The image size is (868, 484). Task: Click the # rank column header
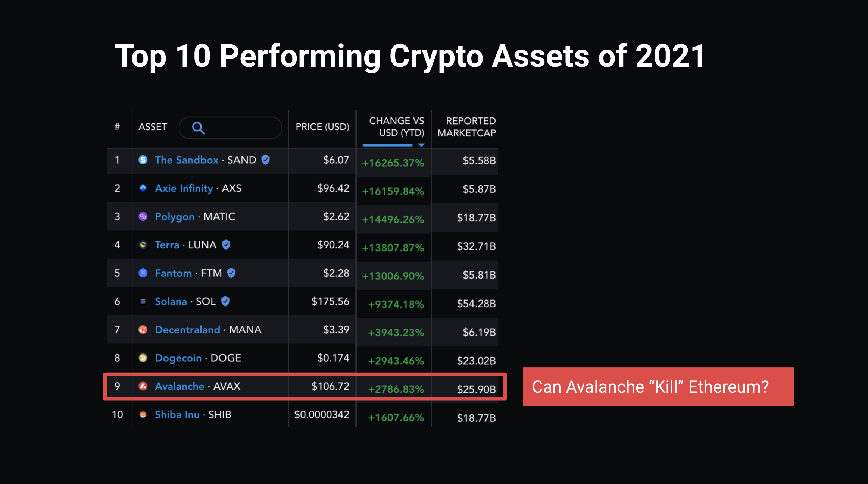(x=117, y=127)
